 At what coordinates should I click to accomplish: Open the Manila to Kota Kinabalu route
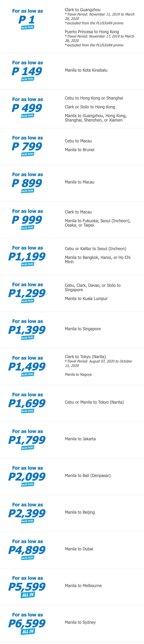pos(86,70)
